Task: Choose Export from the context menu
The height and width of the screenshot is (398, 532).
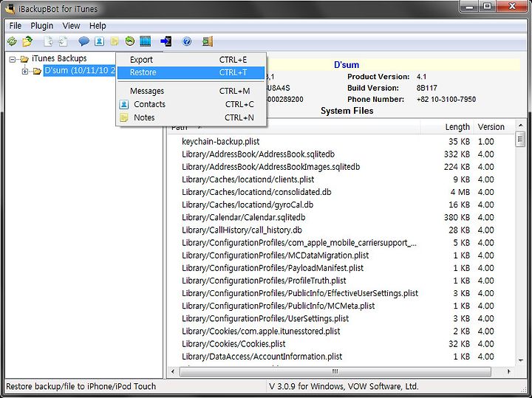Action: 191,60
